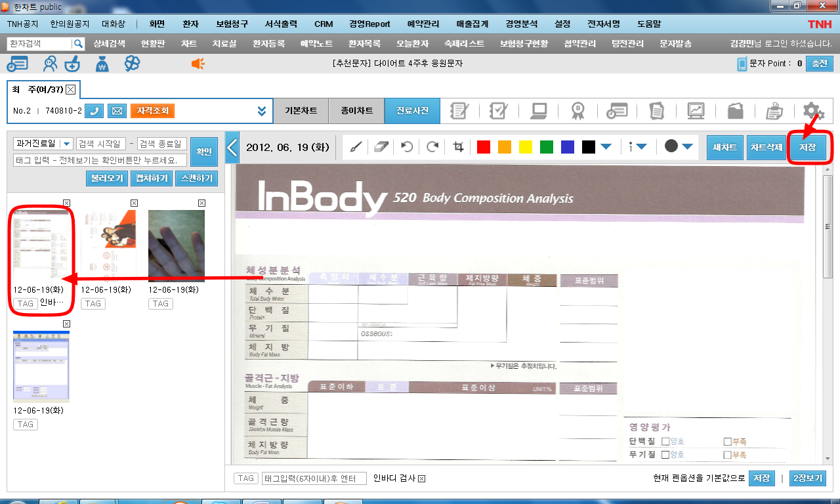Image resolution: width=840 pixels, height=504 pixels.
Task: Delete the hand photo thumbnail via its X
Action: point(201,203)
